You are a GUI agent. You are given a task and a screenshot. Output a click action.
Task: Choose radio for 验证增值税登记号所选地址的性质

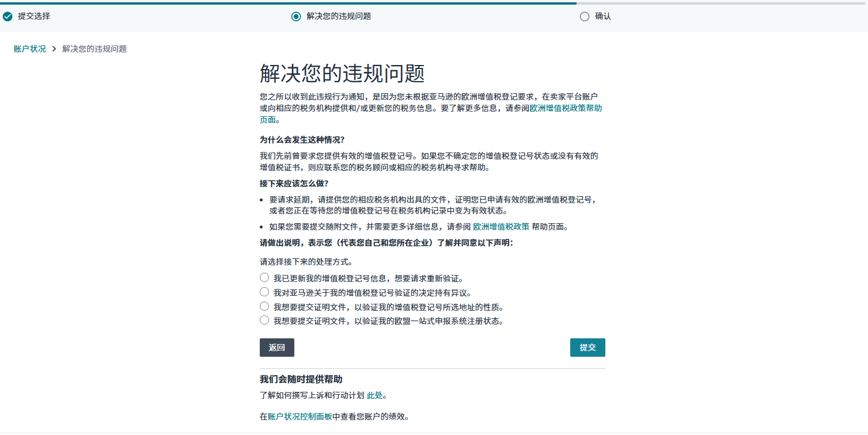click(x=264, y=306)
